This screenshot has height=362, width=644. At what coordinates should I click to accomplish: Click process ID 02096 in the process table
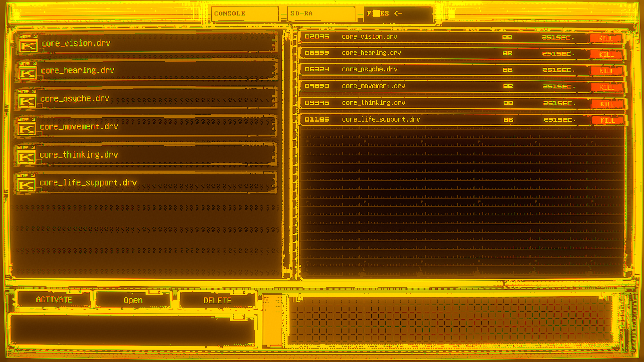317,36
